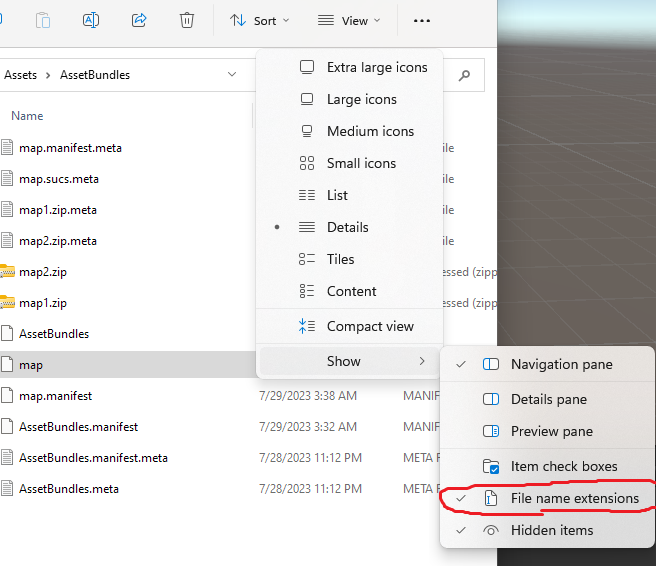Click the map1.zip zipped folder icon
Viewport: 656px width, 566px height.
click(x=7, y=302)
